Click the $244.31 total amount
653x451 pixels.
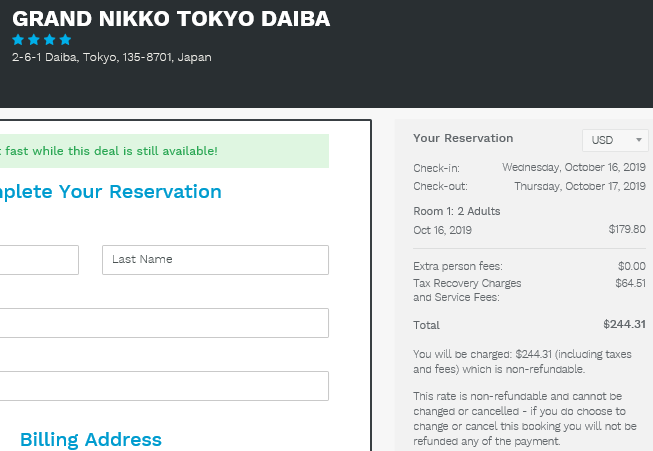[x=624, y=324]
